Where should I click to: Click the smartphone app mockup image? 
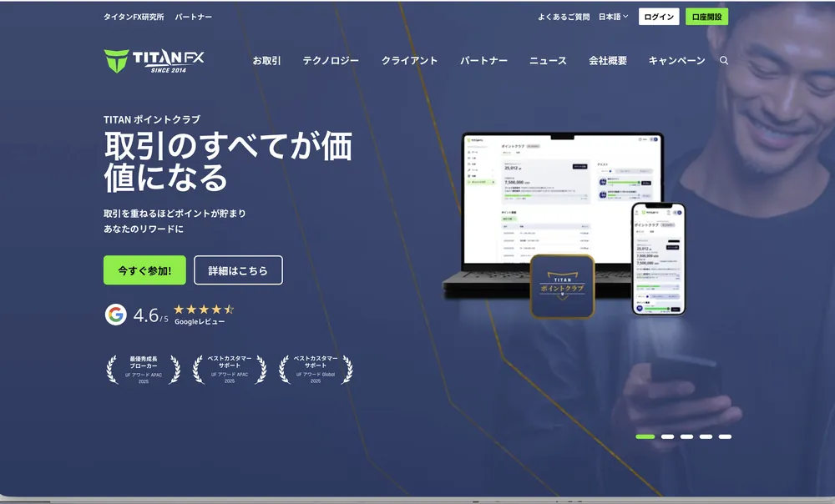(658, 260)
